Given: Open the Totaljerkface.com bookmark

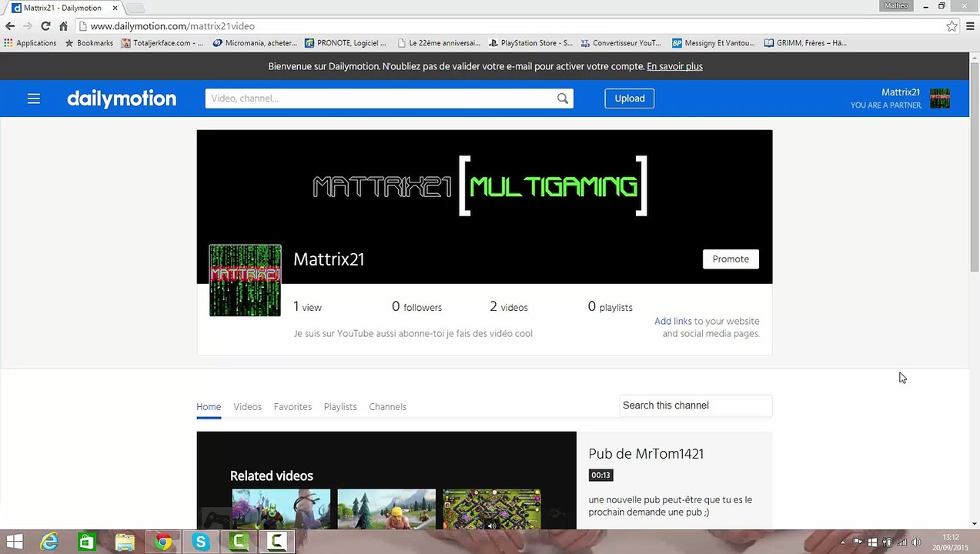Looking at the screenshot, I should pos(162,43).
